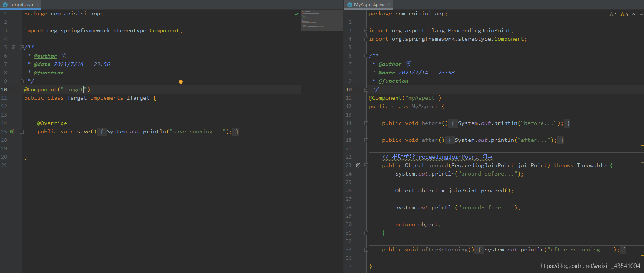Screen dimensions: 644x273
Task: Go to previous highlighted error arrow
Action: [x=634, y=14]
